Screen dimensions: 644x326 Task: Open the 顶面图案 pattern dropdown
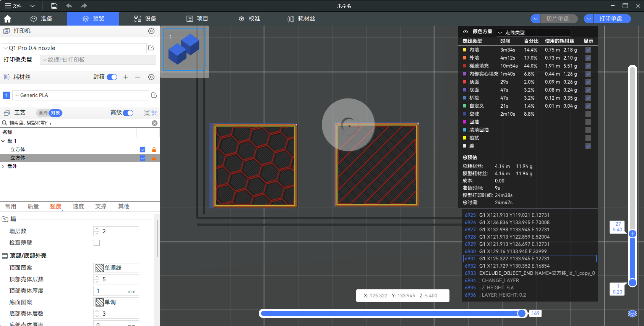(x=116, y=268)
